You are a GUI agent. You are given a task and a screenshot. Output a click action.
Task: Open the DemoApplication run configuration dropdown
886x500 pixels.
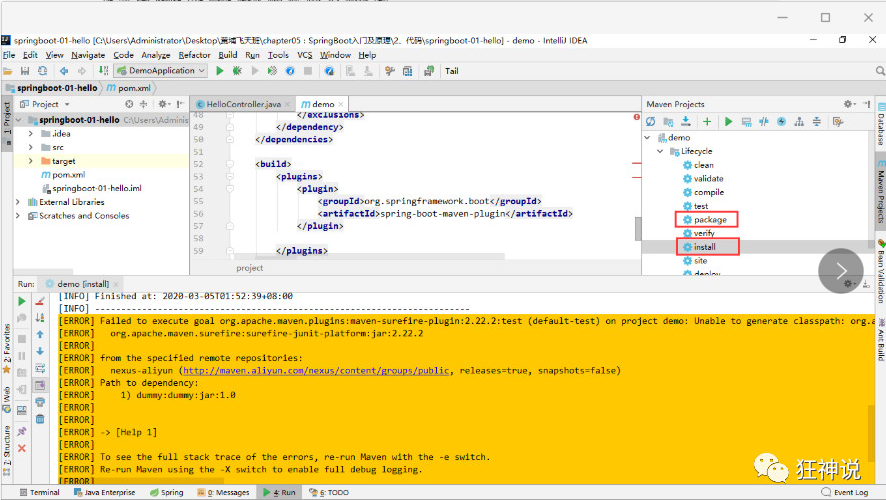pyautogui.click(x=161, y=71)
